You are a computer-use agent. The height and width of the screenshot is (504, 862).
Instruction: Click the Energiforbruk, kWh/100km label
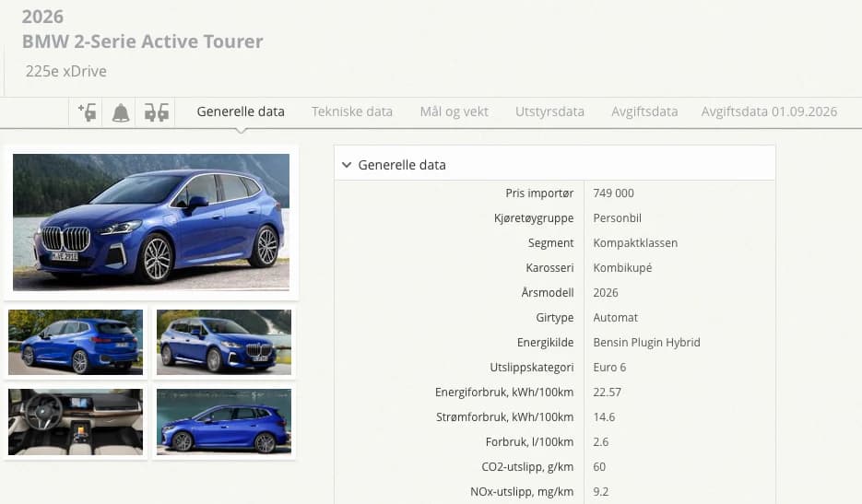[504, 393]
